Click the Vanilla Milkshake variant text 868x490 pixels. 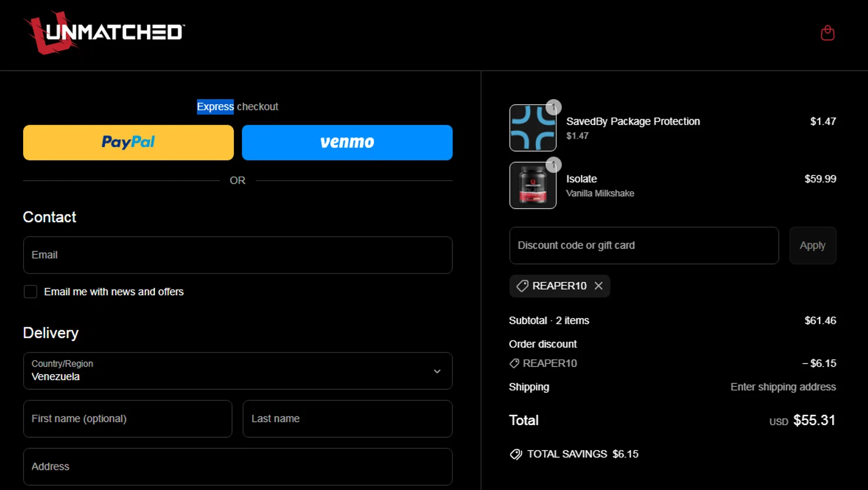pos(600,193)
